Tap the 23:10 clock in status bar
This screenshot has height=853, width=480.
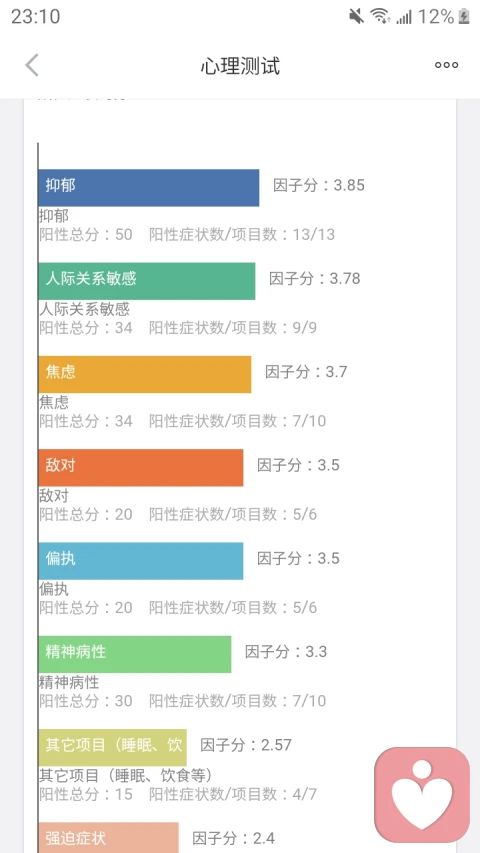tap(35, 17)
